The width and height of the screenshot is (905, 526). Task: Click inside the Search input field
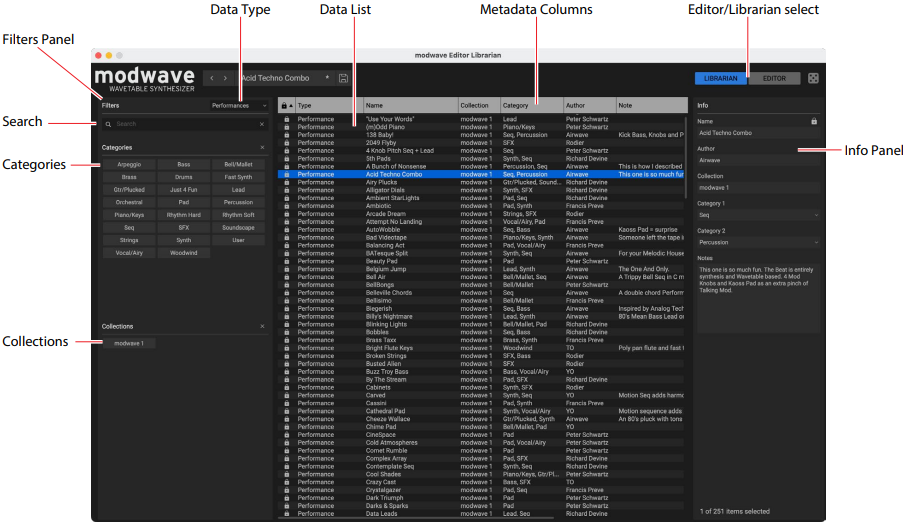click(x=180, y=124)
